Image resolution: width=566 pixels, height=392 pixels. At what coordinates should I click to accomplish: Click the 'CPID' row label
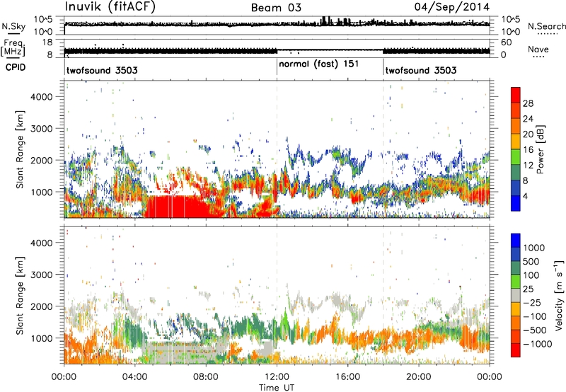coord(16,67)
